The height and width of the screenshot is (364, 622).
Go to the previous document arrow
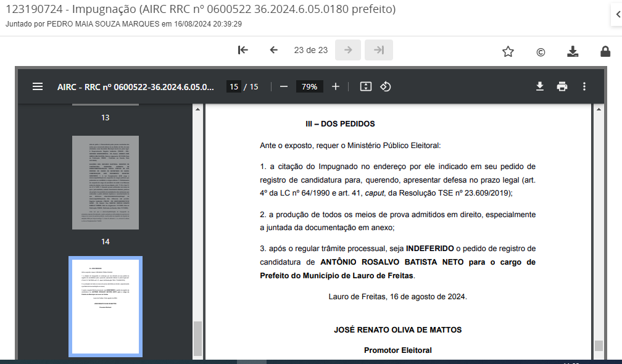(274, 51)
